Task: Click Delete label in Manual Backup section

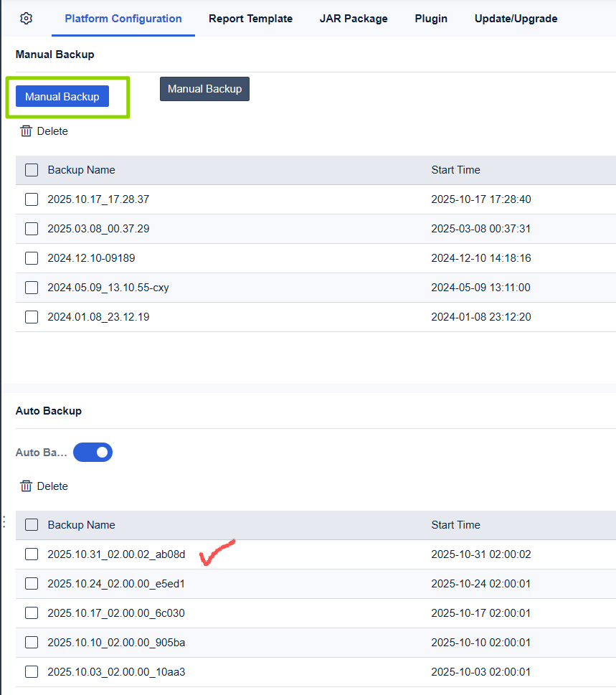Action: click(52, 131)
